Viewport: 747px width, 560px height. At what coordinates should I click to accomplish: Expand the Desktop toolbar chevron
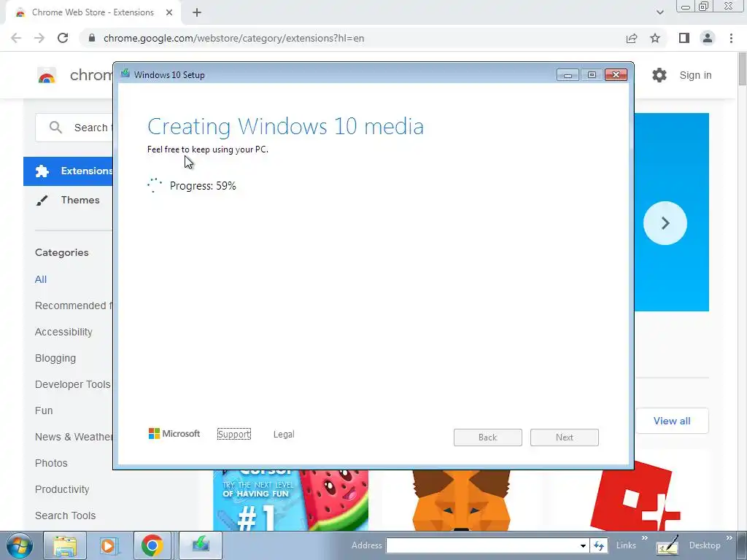729,538
